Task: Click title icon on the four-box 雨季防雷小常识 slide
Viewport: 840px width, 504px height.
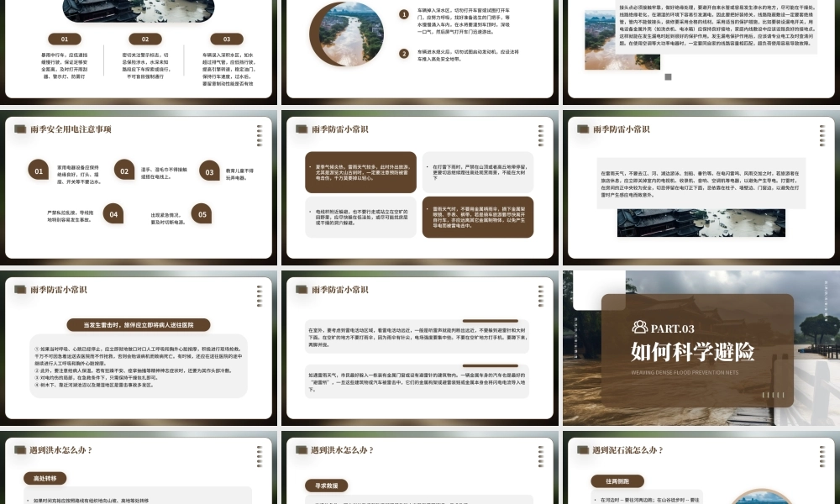Action: coord(302,129)
